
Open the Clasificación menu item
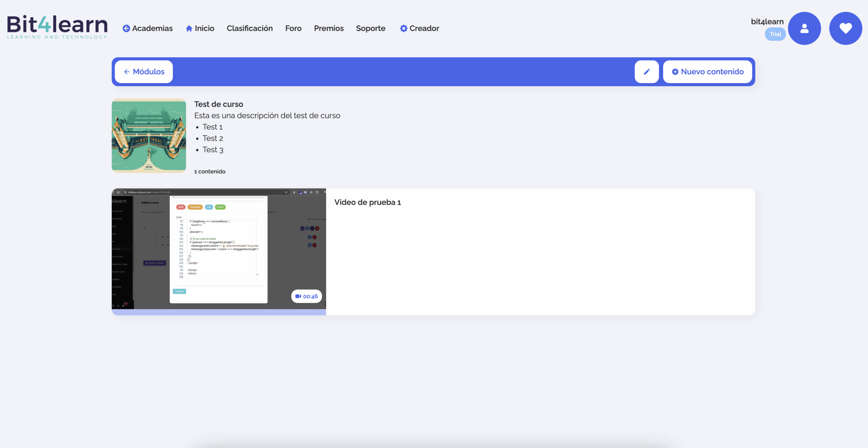(x=250, y=28)
